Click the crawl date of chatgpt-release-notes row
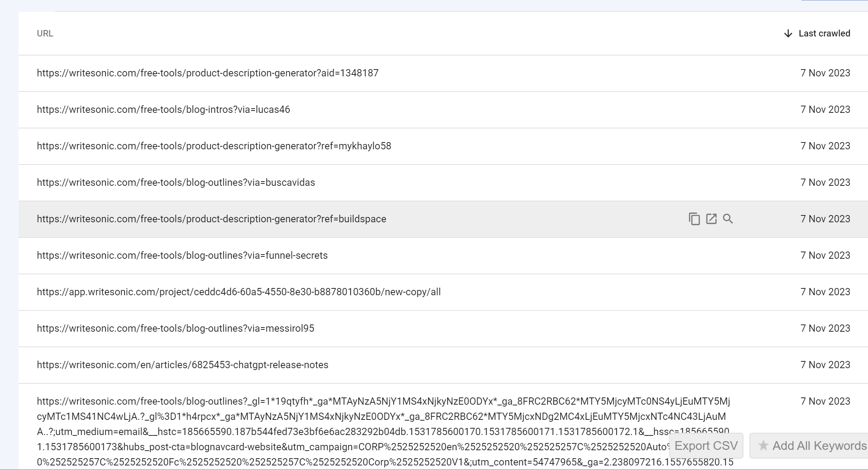This screenshot has height=470, width=868. pos(825,365)
